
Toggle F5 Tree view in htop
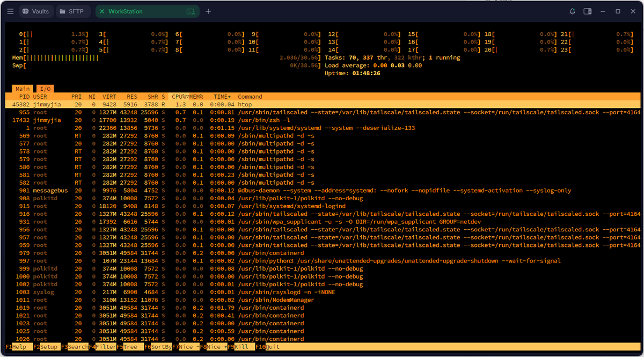(x=130, y=347)
